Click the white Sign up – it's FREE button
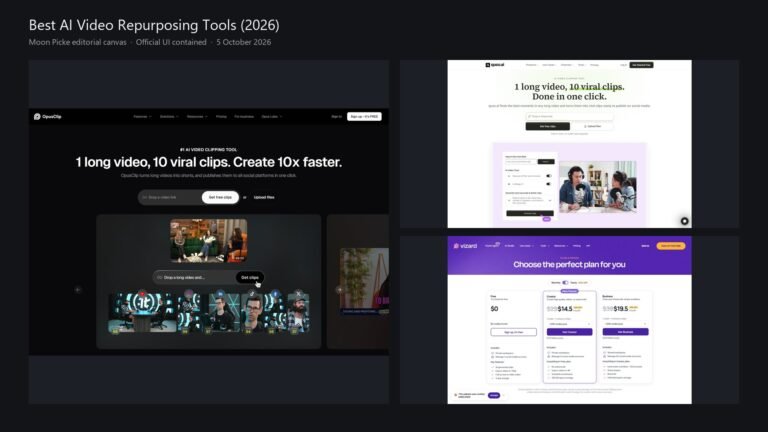768x432 pixels. [x=364, y=117]
